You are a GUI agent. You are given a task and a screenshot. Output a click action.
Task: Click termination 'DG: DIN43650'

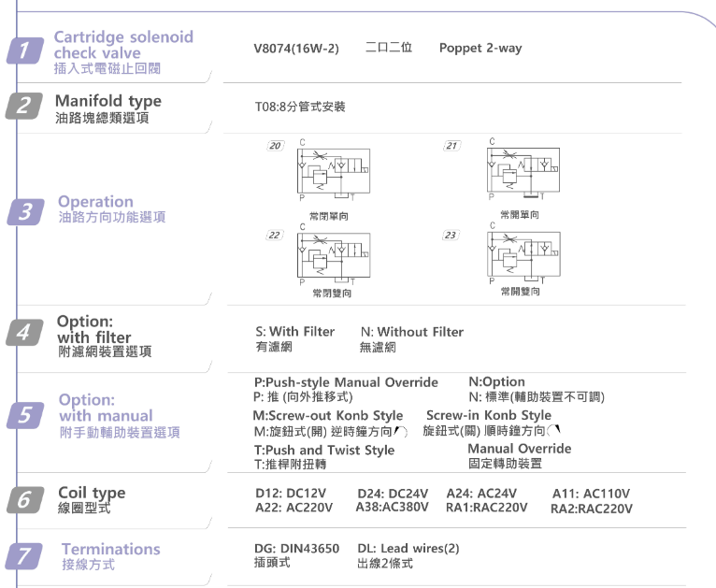click(x=297, y=549)
